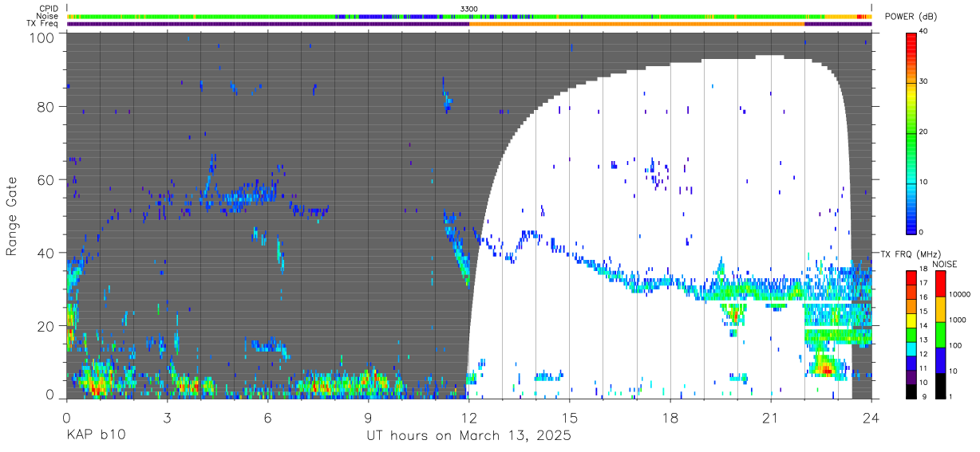Click the TX Freq row label
This screenshot has width=980, height=452.
[44, 24]
